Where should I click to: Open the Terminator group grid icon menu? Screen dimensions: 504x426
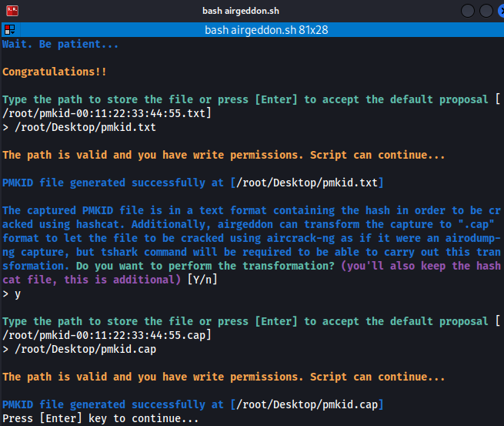click(9, 30)
